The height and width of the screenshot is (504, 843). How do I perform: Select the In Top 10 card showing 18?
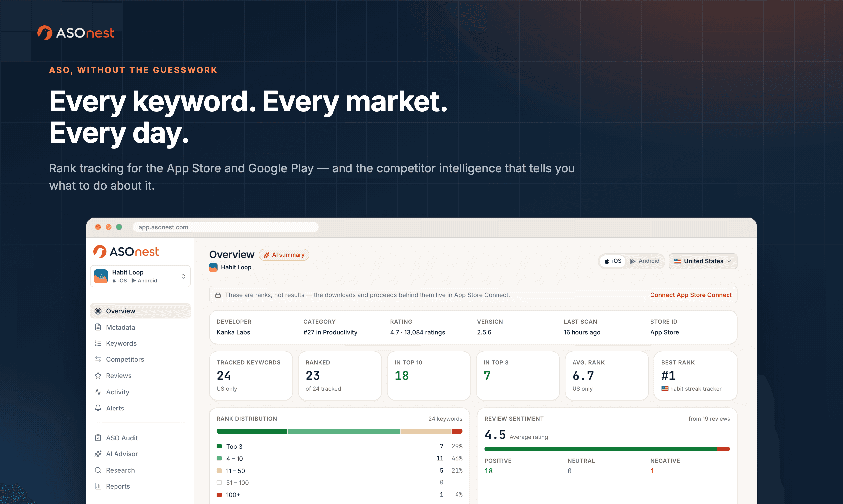pos(429,376)
